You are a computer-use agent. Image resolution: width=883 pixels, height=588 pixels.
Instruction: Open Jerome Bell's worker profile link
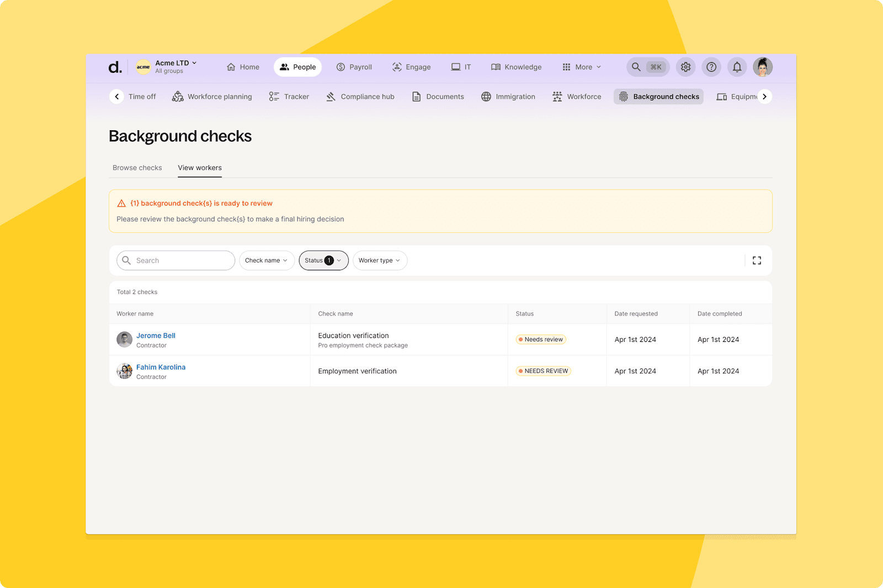pyautogui.click(x=156, y=335)
